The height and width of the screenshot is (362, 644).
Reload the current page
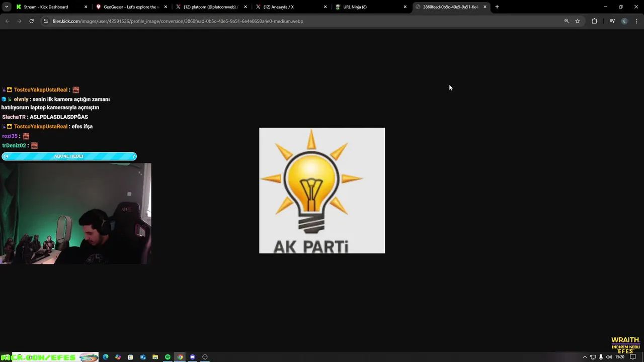(31, 21)
